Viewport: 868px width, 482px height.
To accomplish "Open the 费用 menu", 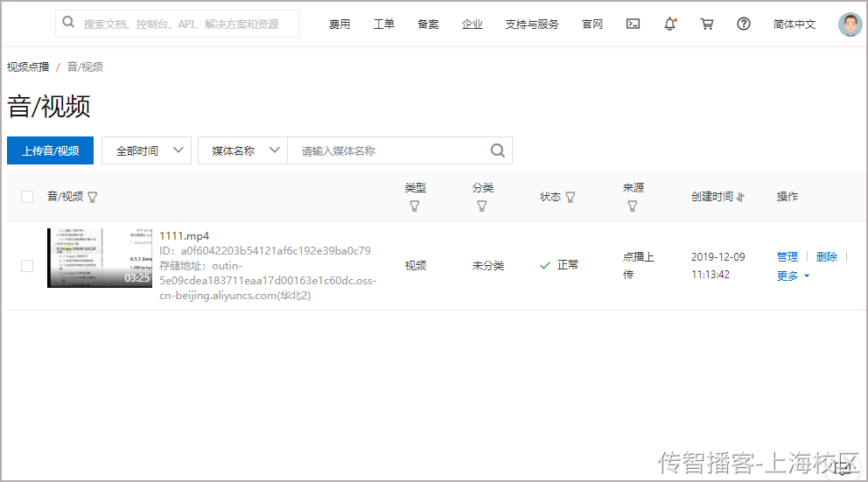I will [x=339, y=24].
